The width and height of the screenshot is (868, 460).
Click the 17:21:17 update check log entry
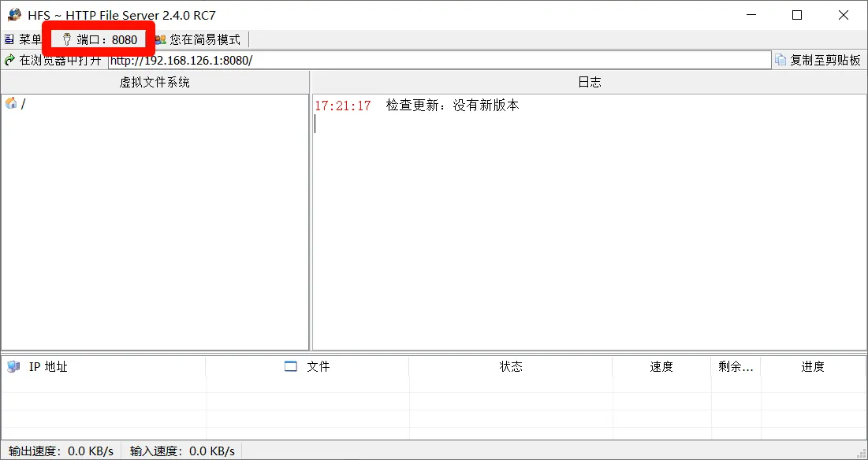(416, 106)
